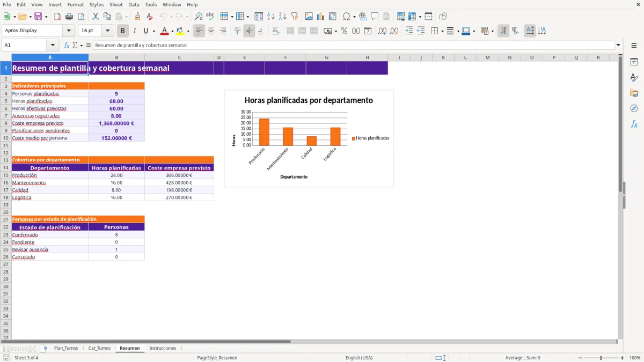Screen dimensions: 644x362
Task: Open the Tools menu
Action: pyautogui.click(x=151, y=4)
